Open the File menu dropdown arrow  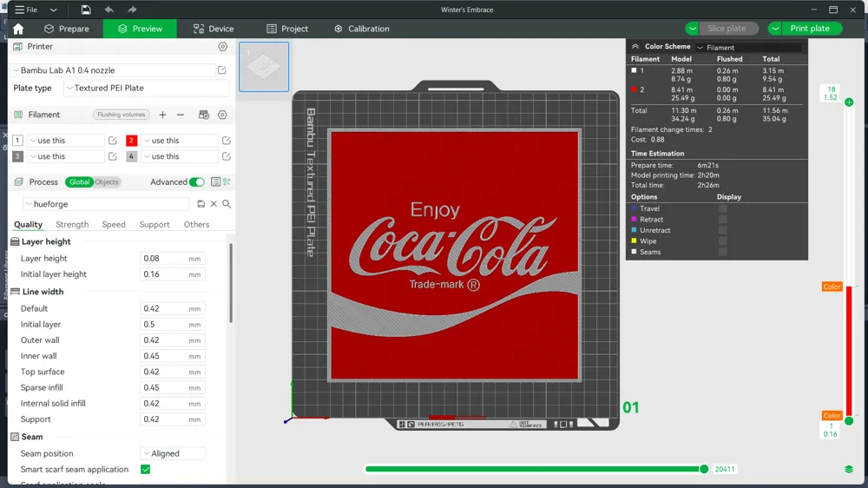point(53,10)
